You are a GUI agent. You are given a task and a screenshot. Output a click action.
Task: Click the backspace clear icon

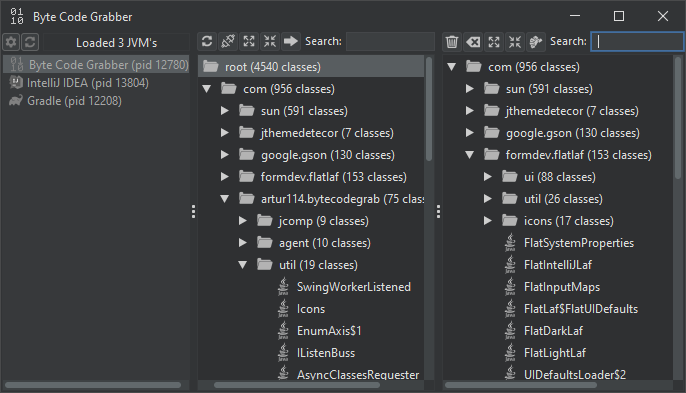pyautogui.click(x=473, y=42)
